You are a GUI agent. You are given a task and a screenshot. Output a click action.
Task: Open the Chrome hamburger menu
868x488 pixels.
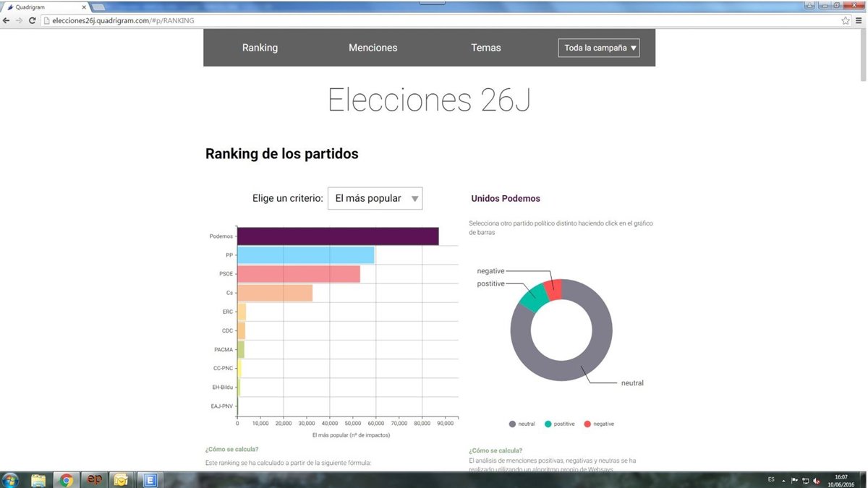pos(859,20)
